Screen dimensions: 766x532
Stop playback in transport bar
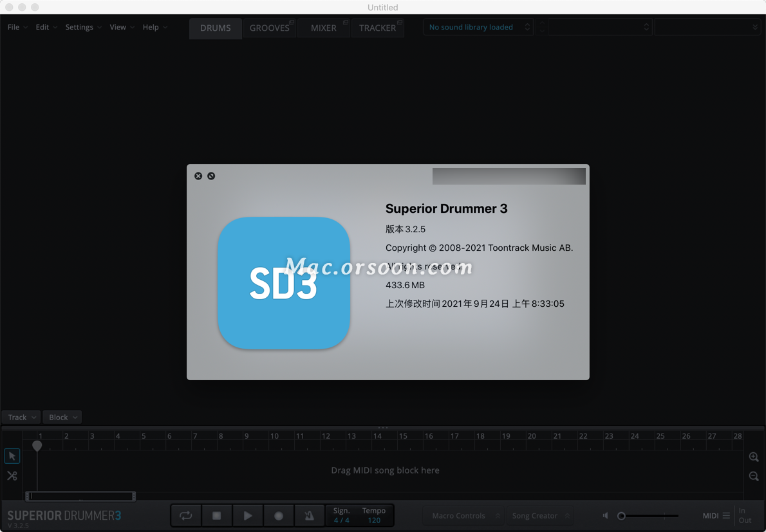click(x=217, y=516)
